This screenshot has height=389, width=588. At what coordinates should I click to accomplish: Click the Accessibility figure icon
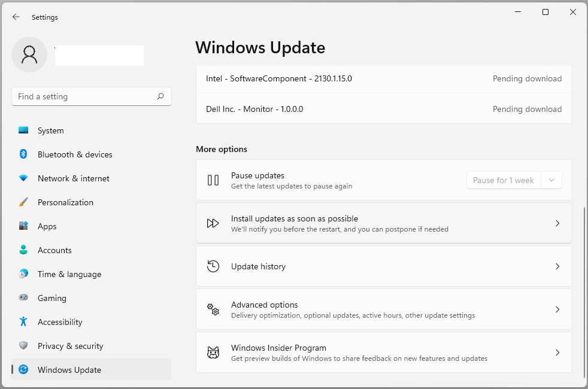(x=23, y=321)
